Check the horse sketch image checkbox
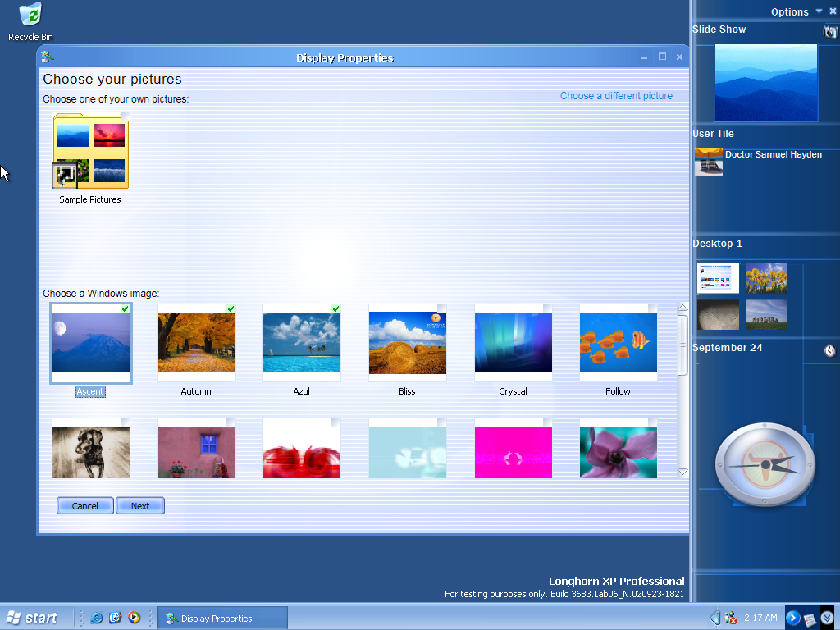Viewport: 840px width, 630px height. point(126,422)
